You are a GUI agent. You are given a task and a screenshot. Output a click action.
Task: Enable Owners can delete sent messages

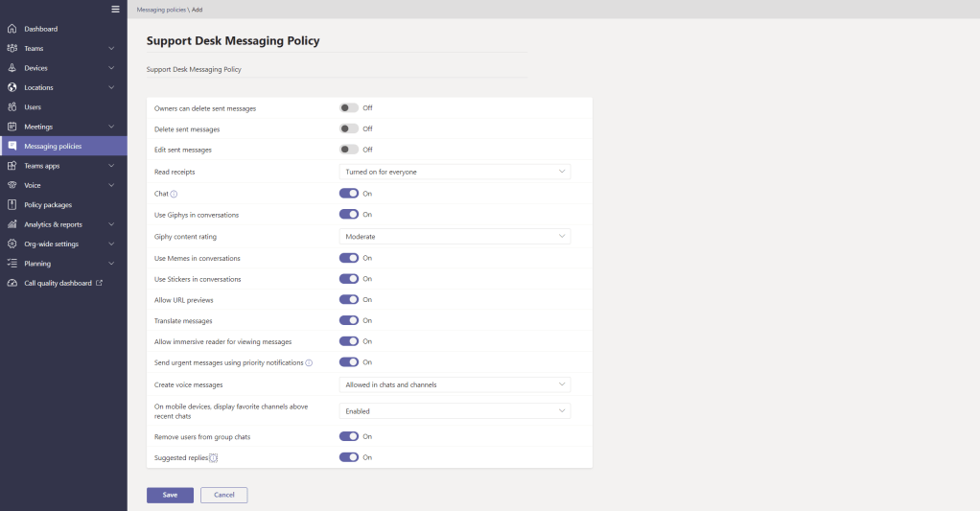[349, 108]
